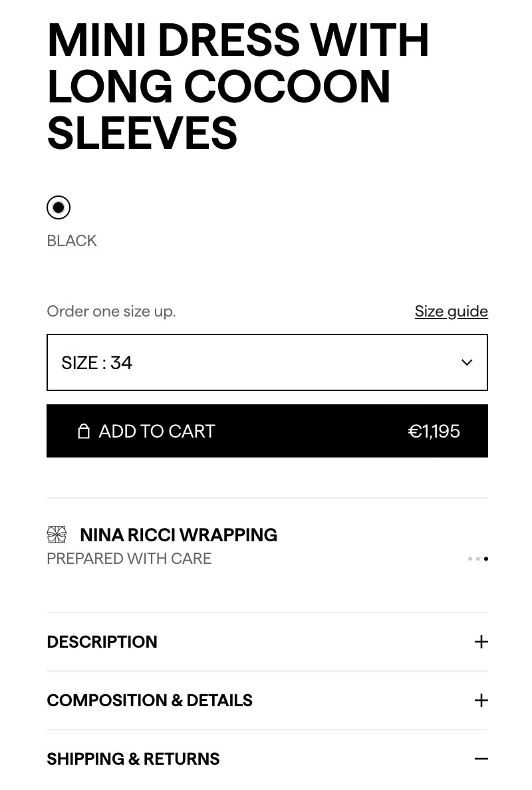The height and width of the screenshot is (790, 532).
Task: Go to the first carousel dot
Action: pyautogui.click(x=470, y=559)
